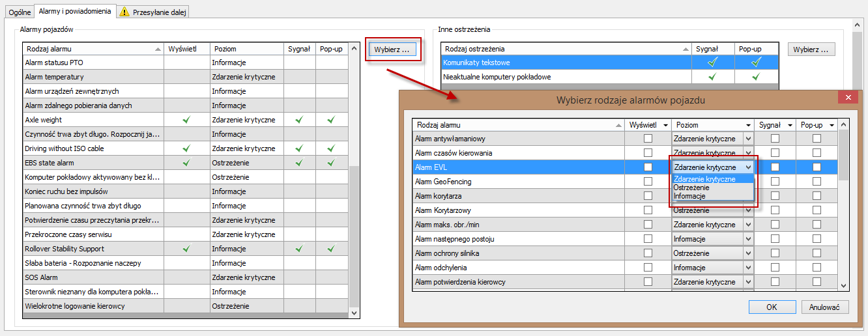Click green checkmark in Axle weight Wyświetl column
868x336 pixels.
186,120
